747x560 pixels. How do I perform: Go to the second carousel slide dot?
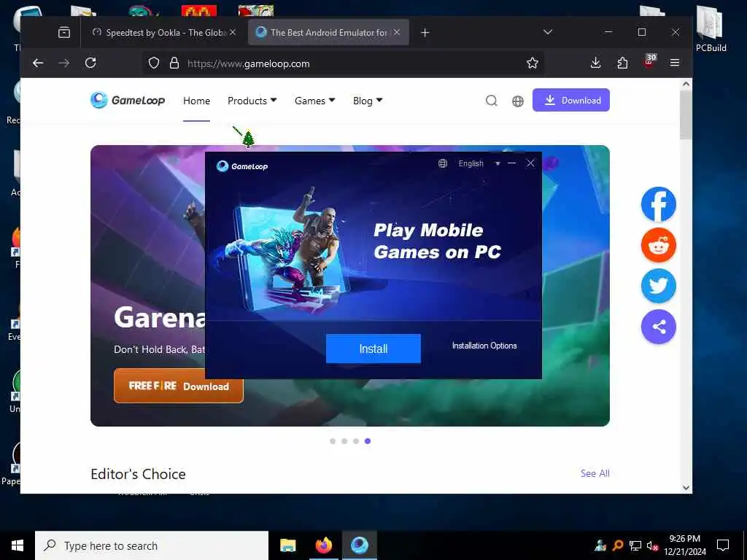(344, 441)
